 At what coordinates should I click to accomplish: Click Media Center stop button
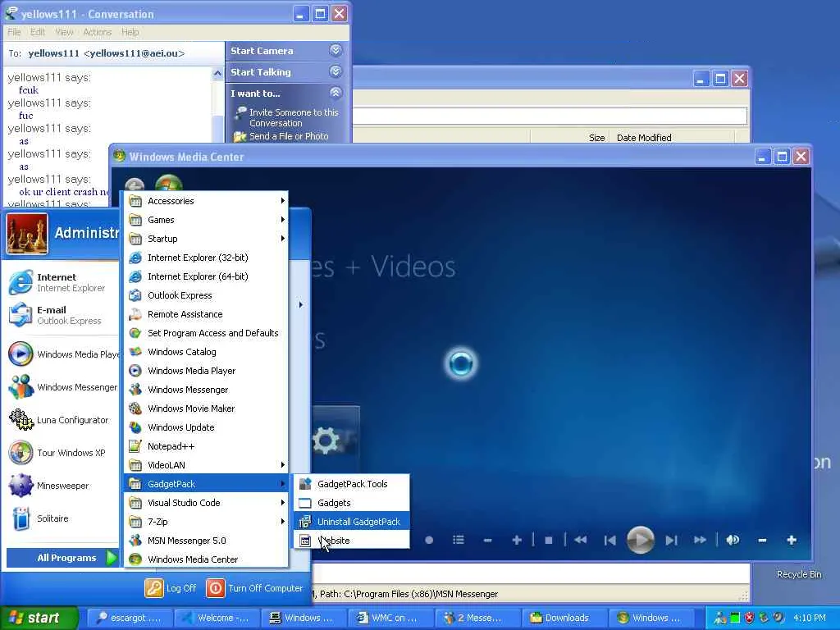tap(548, 540)
